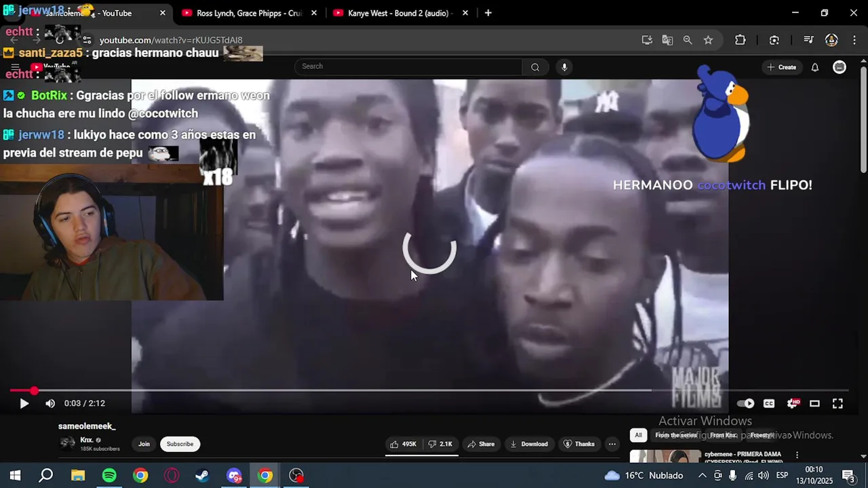This screenshot has height=488, width=868.
Task: Click the screenshot capture extension icon
Action: [x=774, y=40]
